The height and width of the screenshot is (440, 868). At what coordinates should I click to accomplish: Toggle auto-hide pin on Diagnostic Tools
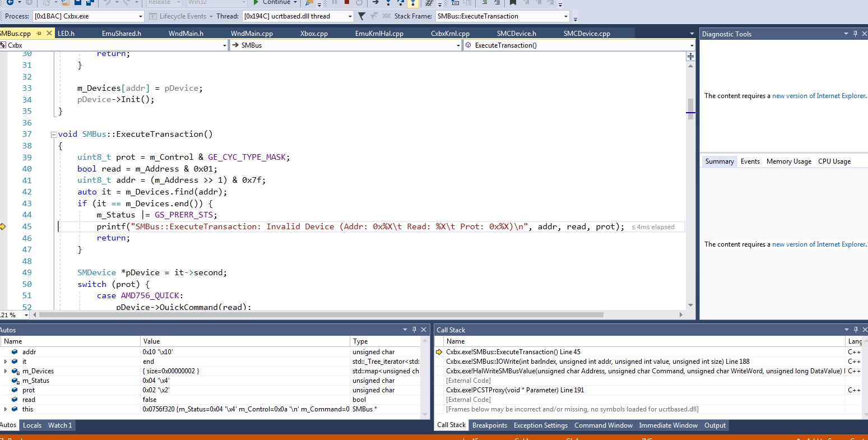pyautogui.click(x=856, y=34)
